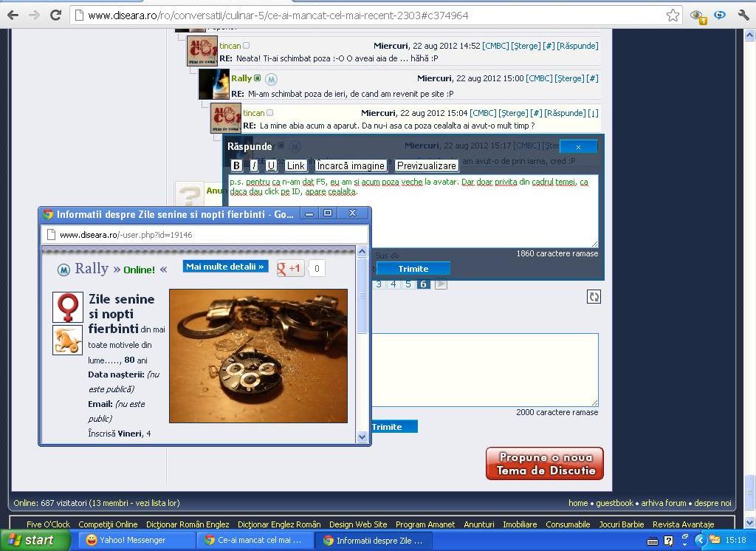This screenshot has height=551, width=756.
Task: Click the round M icon beside Rally in popup
Action: (x=63, y=270)
